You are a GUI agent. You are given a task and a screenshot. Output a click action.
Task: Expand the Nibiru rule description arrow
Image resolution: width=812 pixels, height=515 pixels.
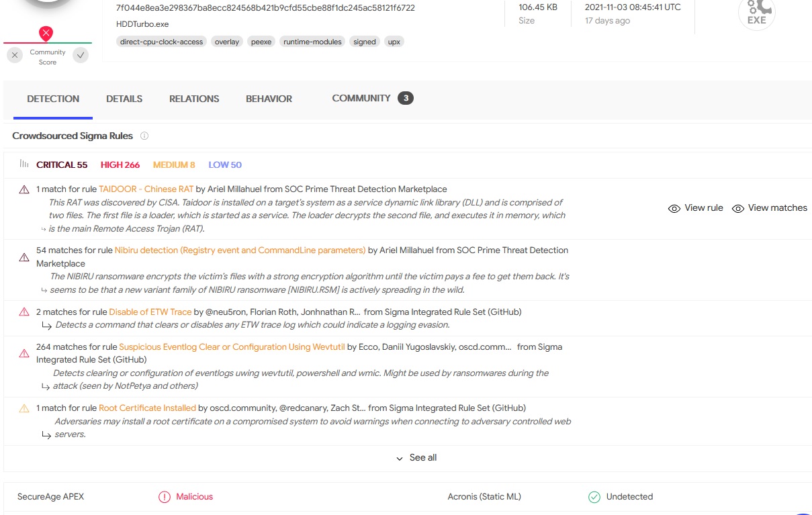[44, 290]
